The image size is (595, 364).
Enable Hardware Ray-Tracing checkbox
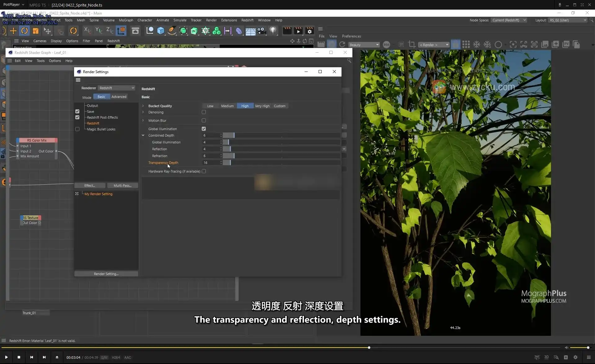click(x=204, y=171)
